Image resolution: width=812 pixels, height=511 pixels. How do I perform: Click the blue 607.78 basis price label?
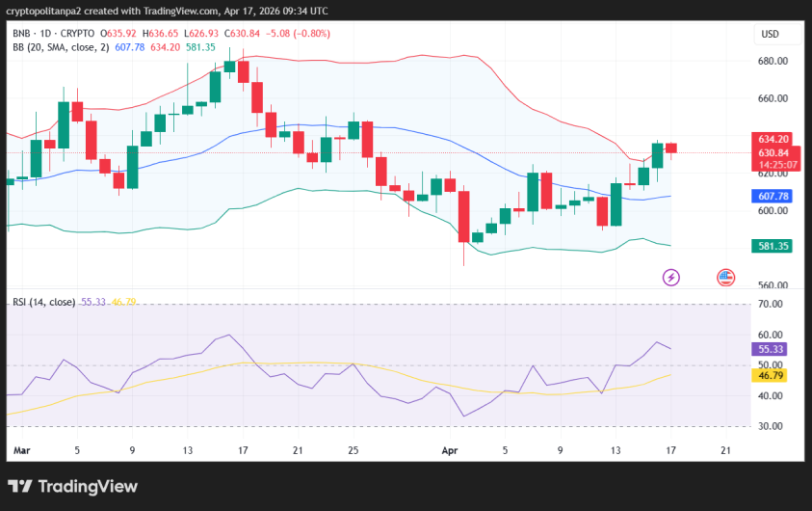click(x=773, y=196)
